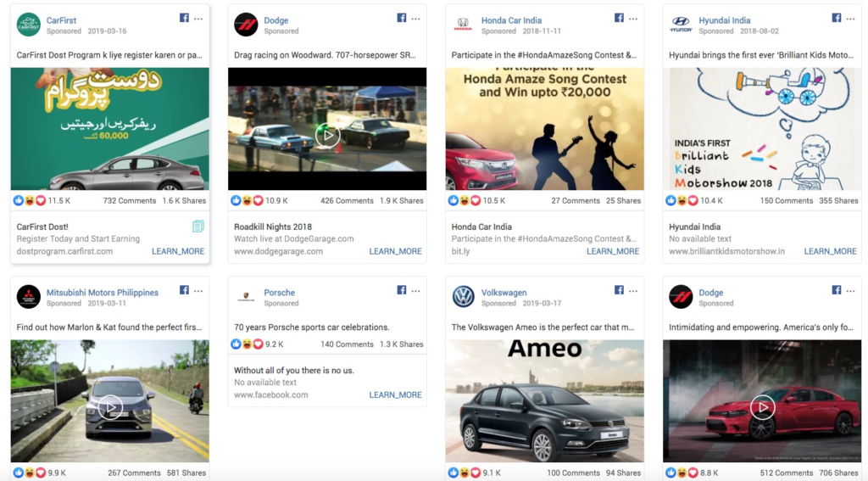Click the Porsche crest avatar
This screenshot has height=481, width=868.
coord(246,296)
